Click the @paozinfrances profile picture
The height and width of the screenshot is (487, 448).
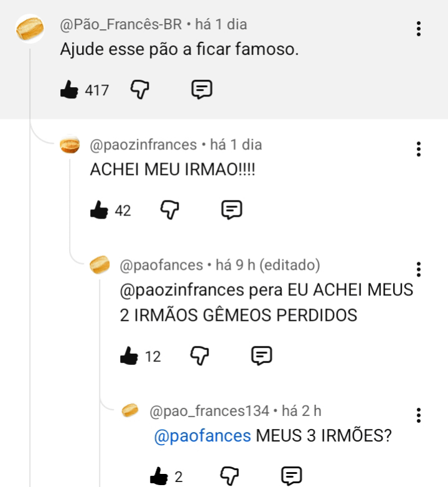click(70, 146)
